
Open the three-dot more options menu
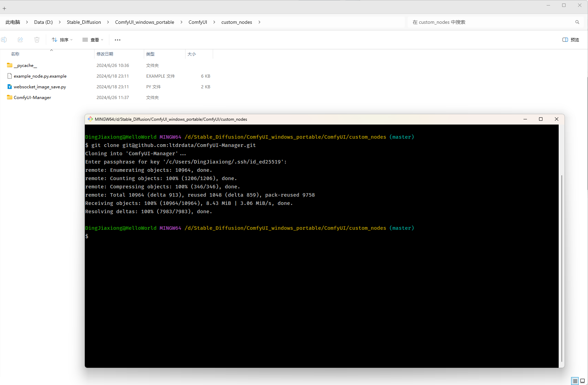coord(118,40)
